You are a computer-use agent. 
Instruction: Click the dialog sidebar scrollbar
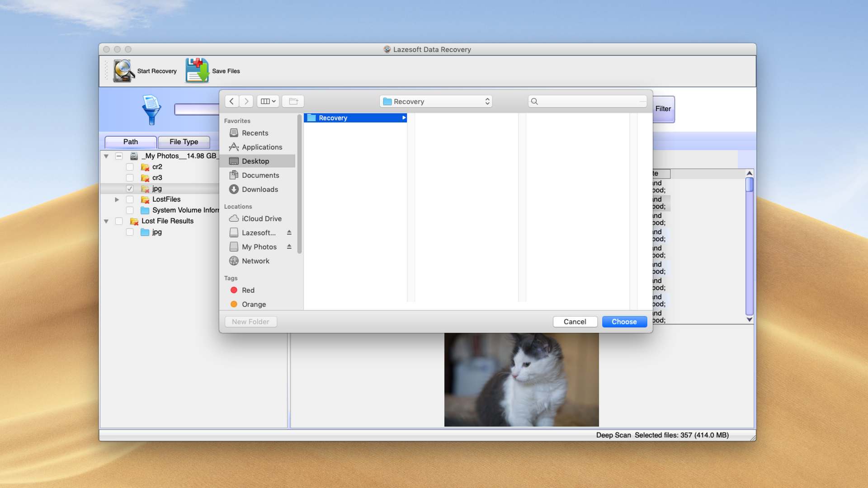pos(299,184)
